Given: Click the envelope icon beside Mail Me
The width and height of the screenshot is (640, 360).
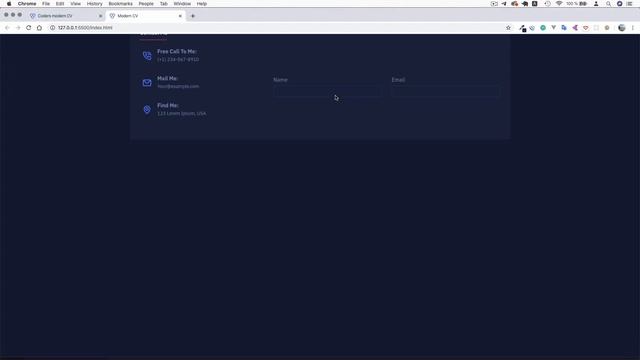Looking at the screenshot, I should coord(147,83).
